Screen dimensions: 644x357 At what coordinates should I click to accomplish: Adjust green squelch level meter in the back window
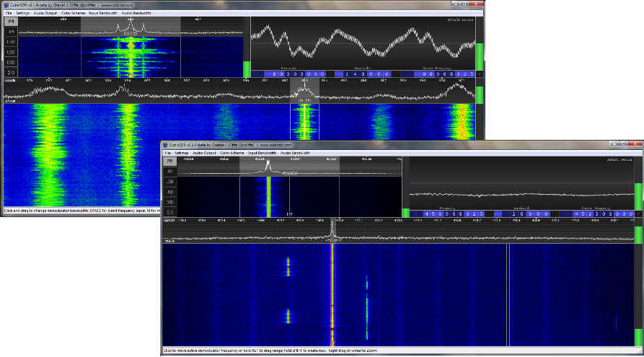(x=247, y=69)
